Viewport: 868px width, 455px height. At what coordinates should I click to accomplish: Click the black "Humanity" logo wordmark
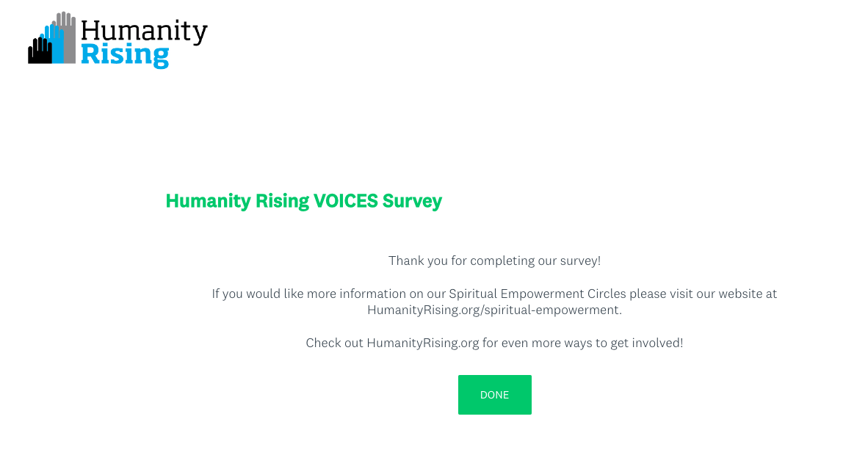(x=144, y=31)
